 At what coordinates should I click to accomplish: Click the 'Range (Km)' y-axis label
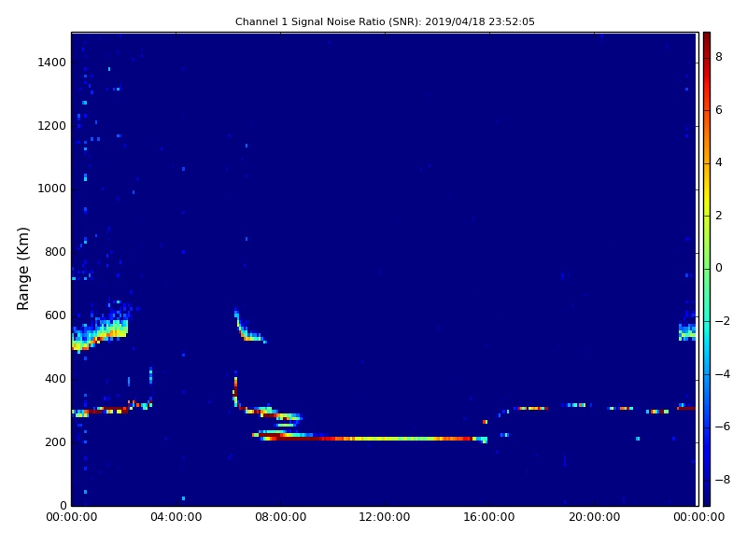point(22,269)
